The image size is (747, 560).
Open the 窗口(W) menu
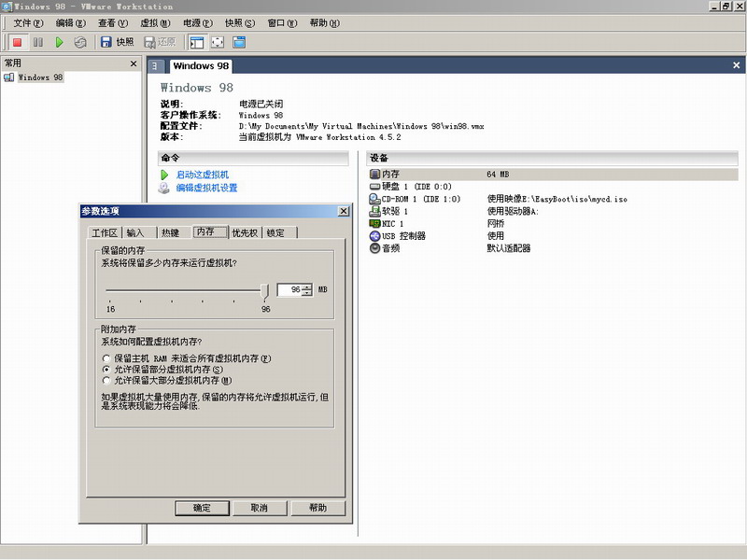click(x=282, y=22)
